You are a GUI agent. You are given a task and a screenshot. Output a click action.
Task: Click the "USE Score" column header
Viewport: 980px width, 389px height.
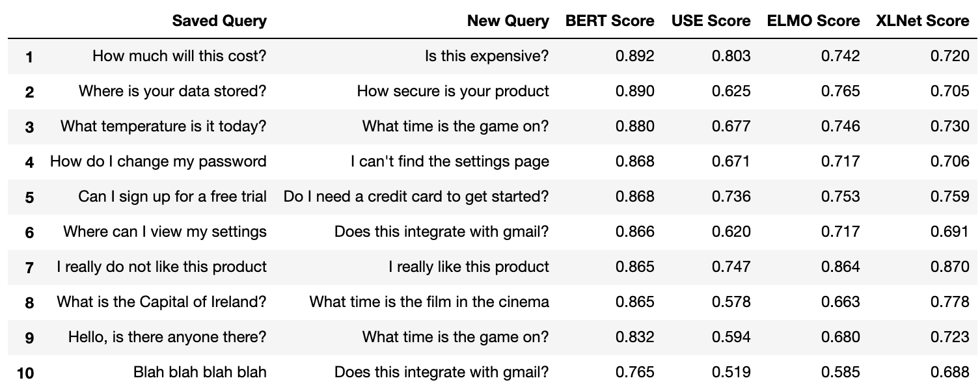[711, 21]
